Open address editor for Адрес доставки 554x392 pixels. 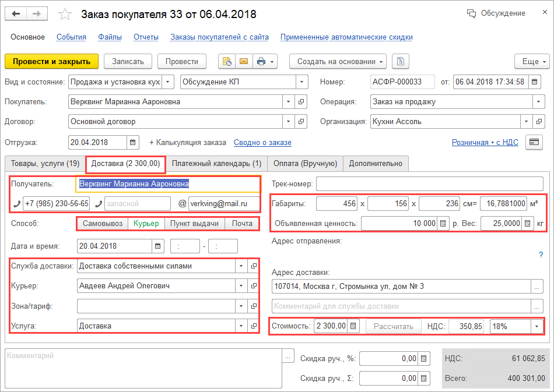point(537,287)
